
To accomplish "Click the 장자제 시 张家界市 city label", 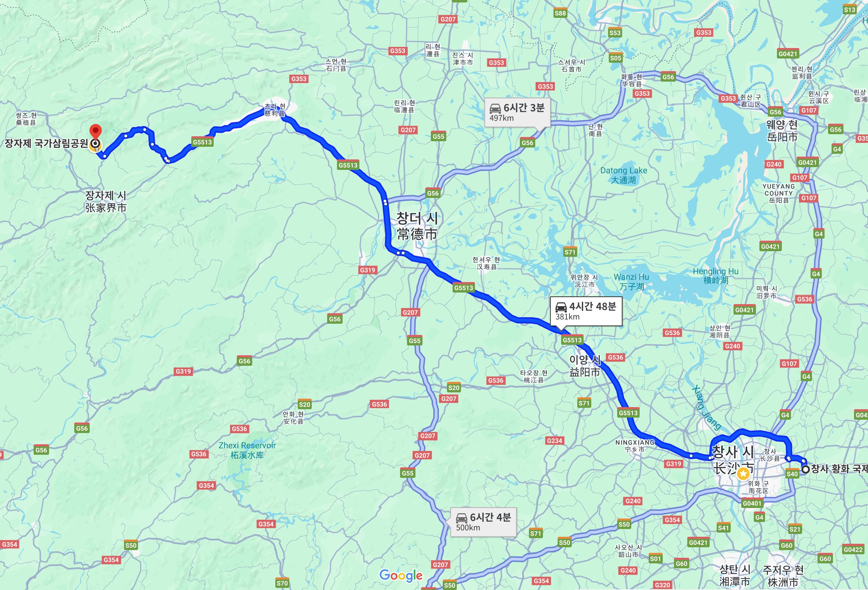I will coord(106,201).
